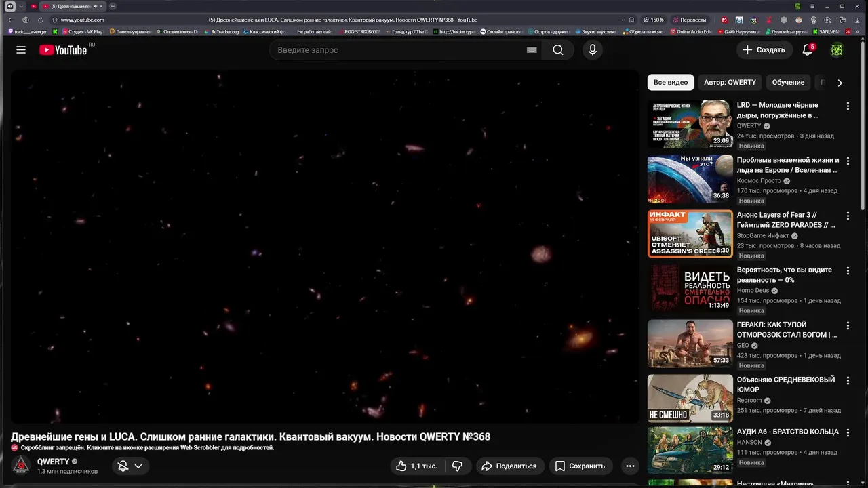868x488 pixels.
Task: Click 'StopGame Инфакт' channel name
Action: pyautogui.click(x=763, y=236)
